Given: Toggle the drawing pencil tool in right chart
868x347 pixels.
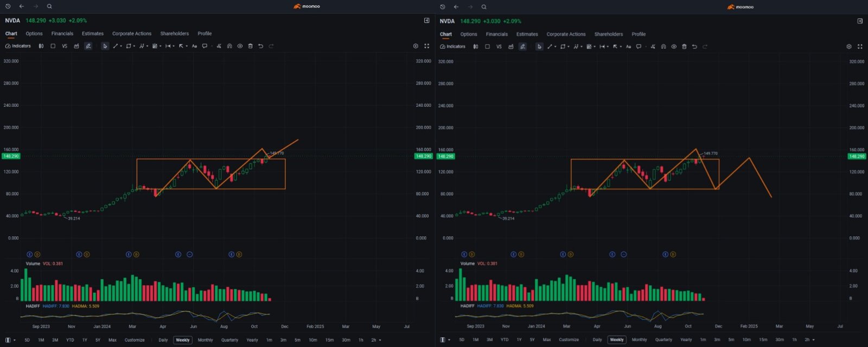Looking at the screenshot, I should [x=522, y=47].
